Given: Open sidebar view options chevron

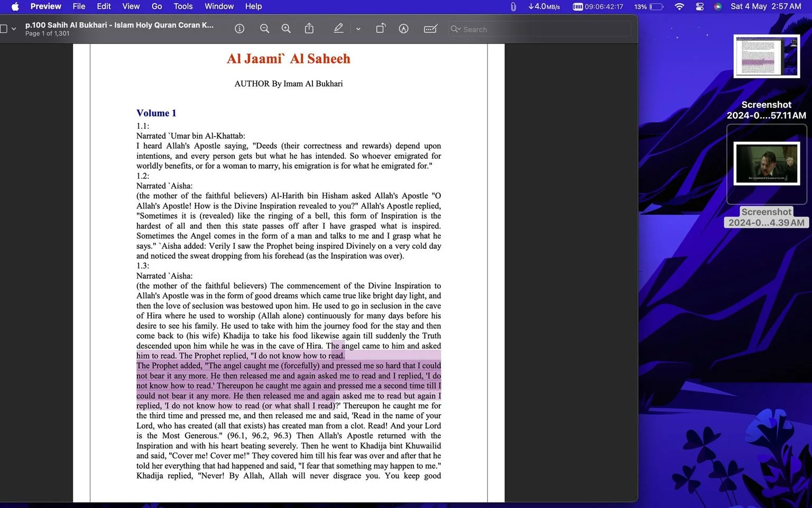Looking at the screenshot, I should [14, 29].
